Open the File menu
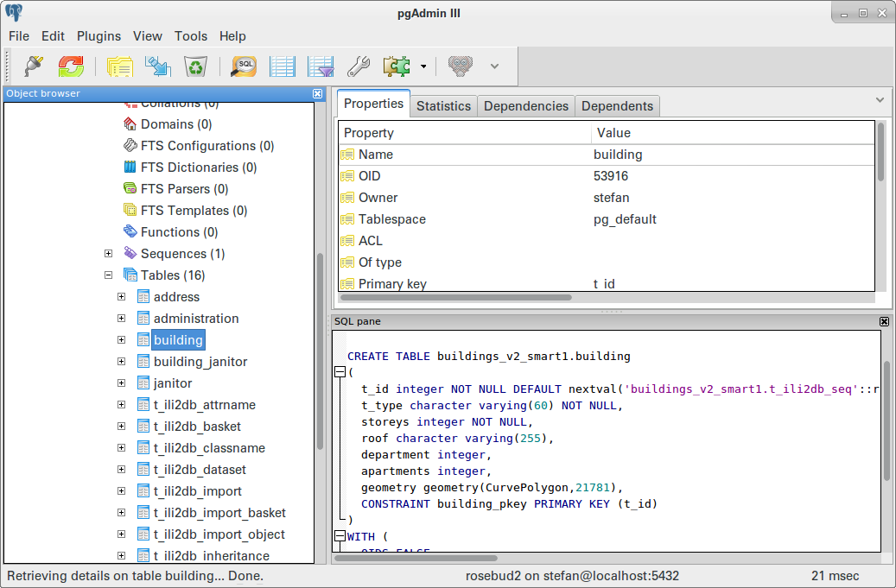 pyautogui.click(x=19, y=36)
